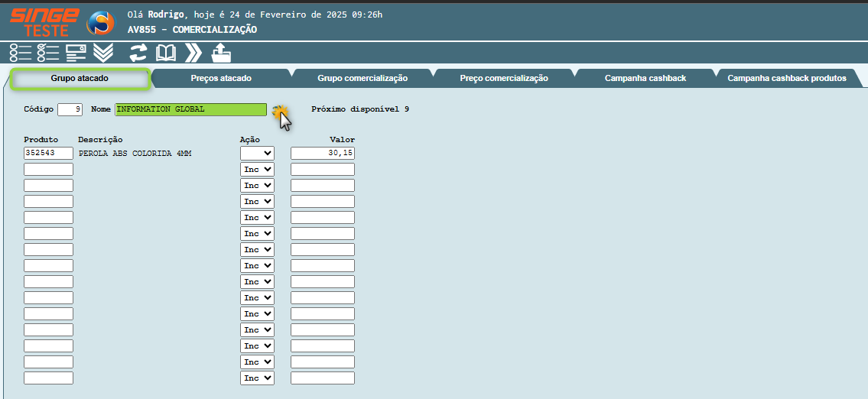Click the double right chevron icon
Image resolution: width=868 pixels, height=399 pixels.
click(x=193, y=53)
